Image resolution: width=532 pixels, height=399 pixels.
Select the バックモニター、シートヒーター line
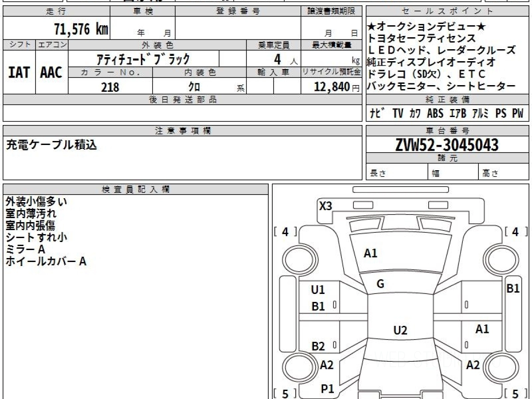tap(442, 86)
